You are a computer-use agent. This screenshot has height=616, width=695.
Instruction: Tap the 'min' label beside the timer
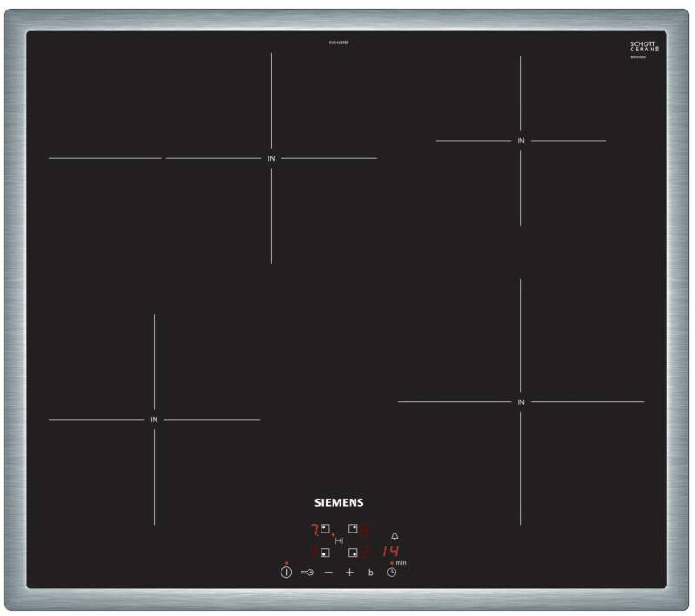pos(400,563)
